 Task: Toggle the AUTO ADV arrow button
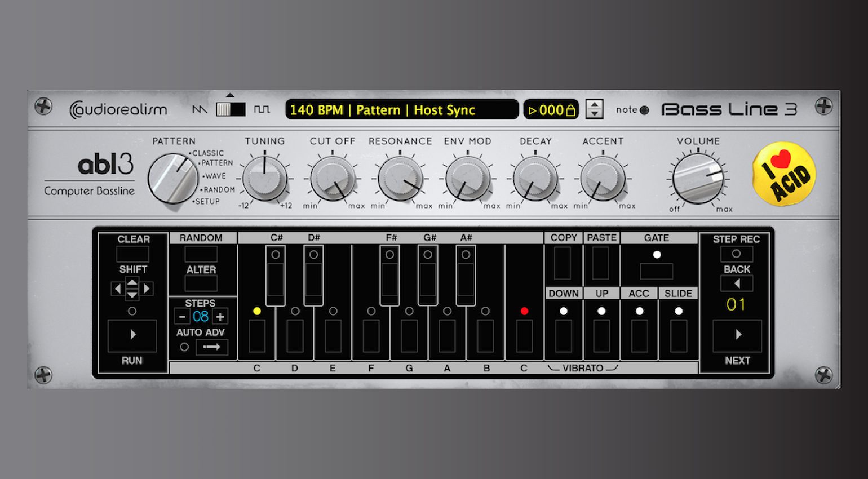tap(212, 347)
